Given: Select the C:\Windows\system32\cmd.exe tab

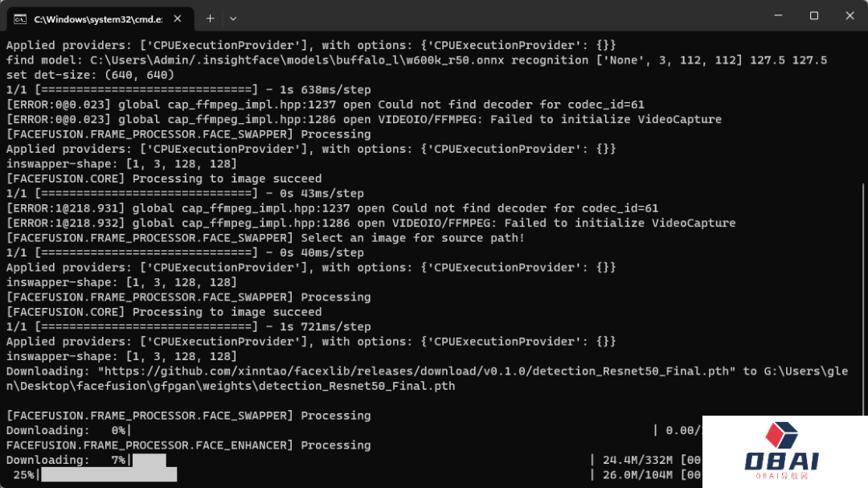Looking at the screenshot, I should pos(96,18).
